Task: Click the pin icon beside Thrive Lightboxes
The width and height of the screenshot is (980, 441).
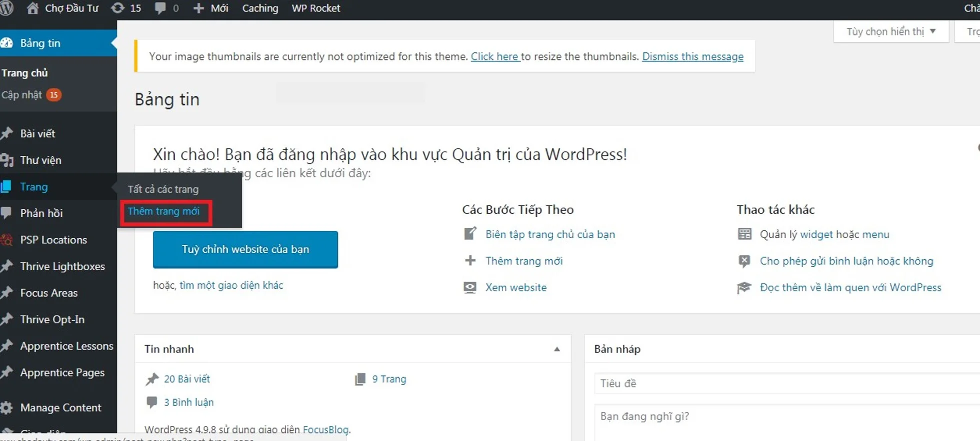Action: point(6,266)
